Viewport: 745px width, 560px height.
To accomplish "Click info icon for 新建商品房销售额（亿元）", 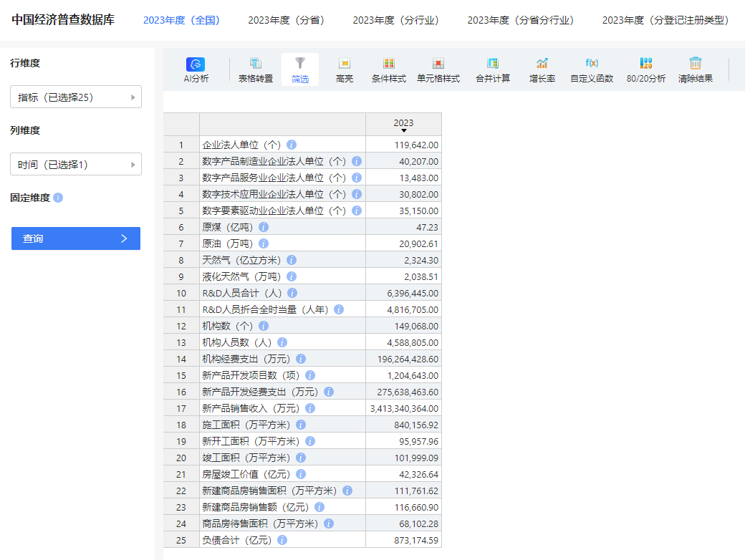I will 319,507.
